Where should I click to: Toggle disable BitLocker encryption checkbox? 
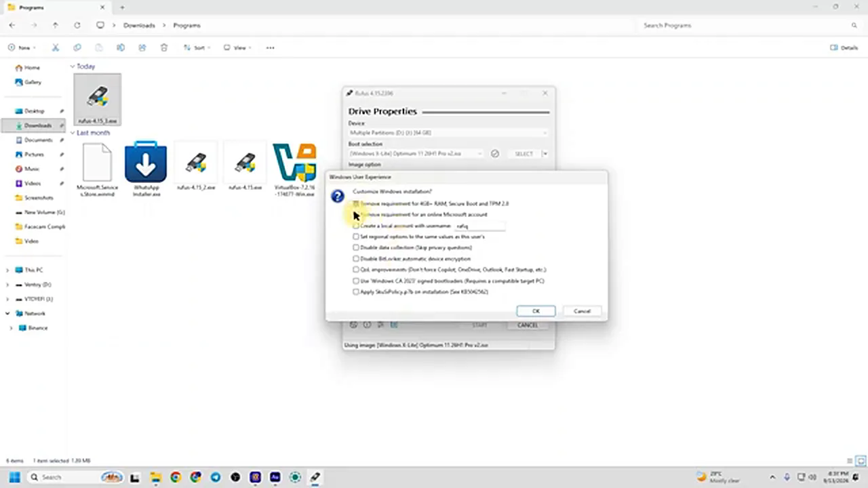[x=356, y=258]
